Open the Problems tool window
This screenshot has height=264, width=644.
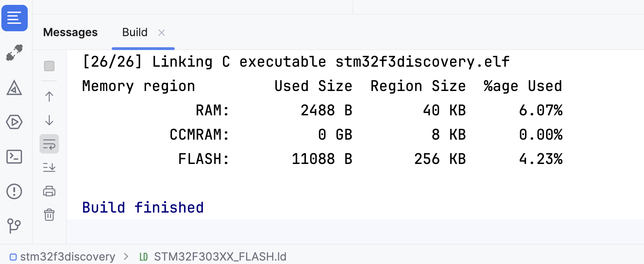[15, 191]
